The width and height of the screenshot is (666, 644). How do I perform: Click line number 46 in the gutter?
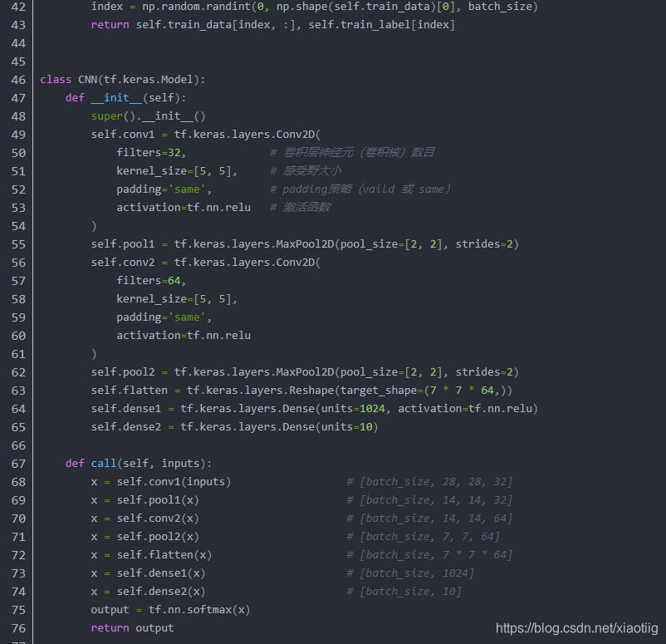pos(18,80)
